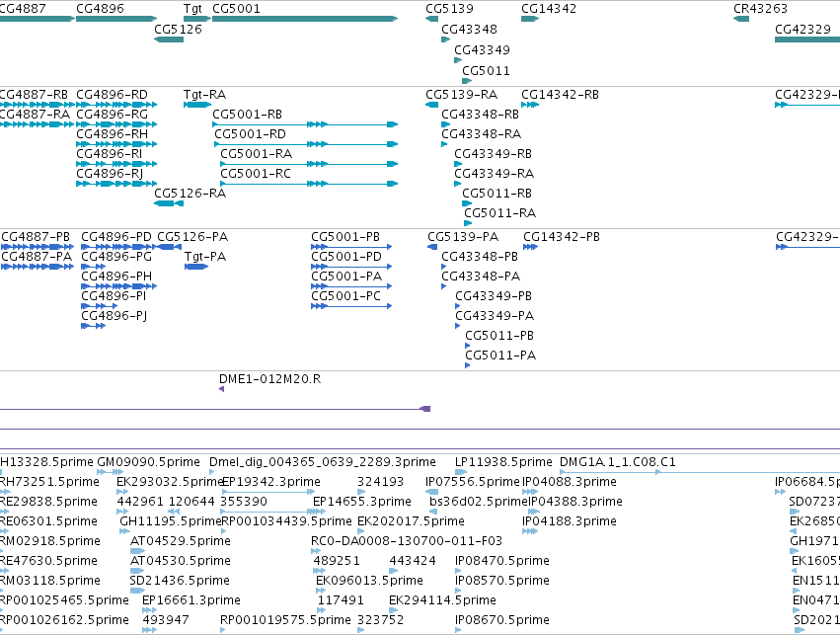Click EST EP16661.3prime
Image resolution: width=840 pixels, height=635 pixels.
(191, 600)
